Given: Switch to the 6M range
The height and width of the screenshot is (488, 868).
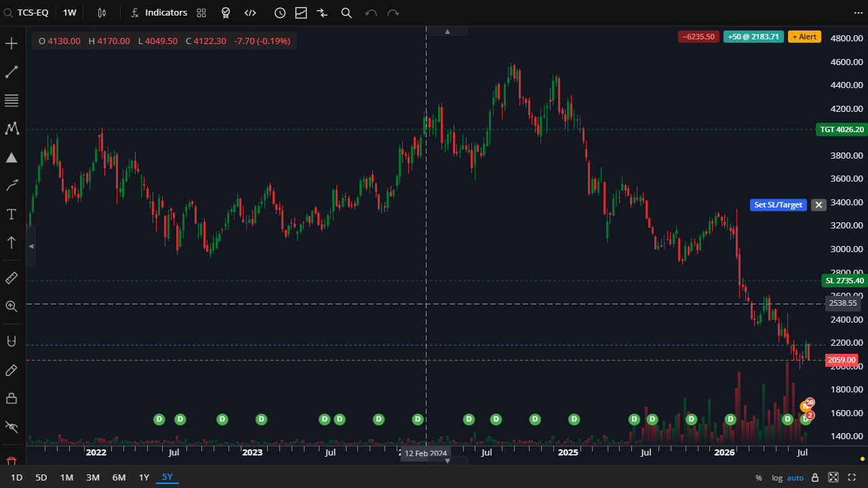Looking at the screenshot, I should (119, 478).
